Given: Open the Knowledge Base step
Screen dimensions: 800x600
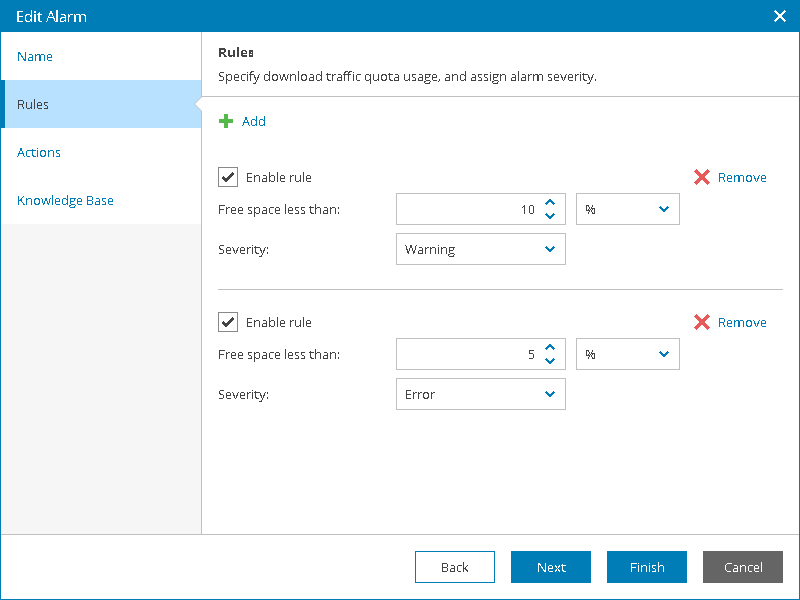Looking at the screenshot, I should pyautogui.click(x=65, y=201).
